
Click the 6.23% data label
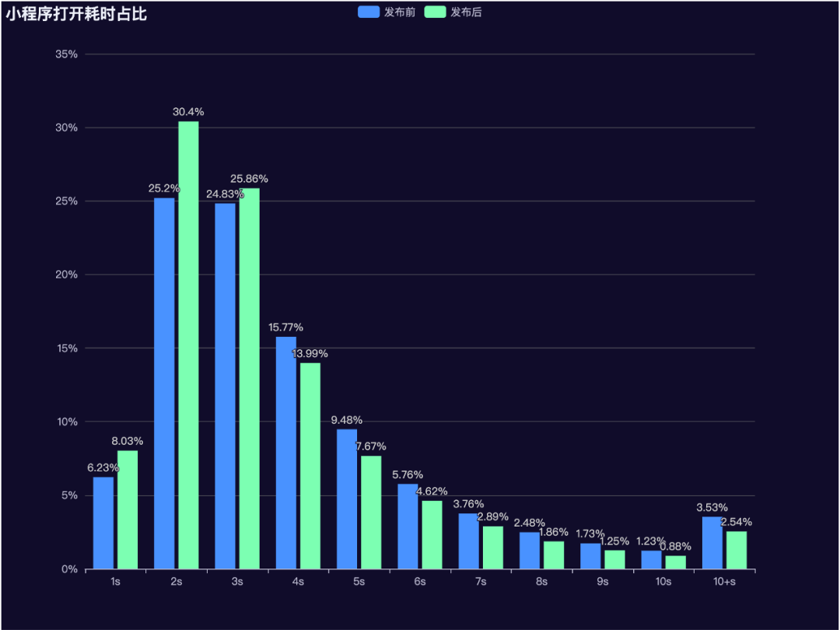[x=103, y=467]
